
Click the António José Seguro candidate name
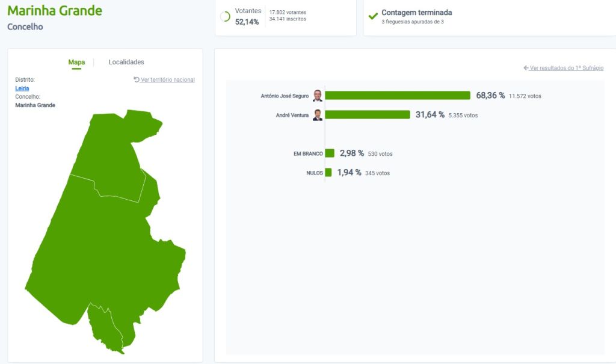point(285,96)
